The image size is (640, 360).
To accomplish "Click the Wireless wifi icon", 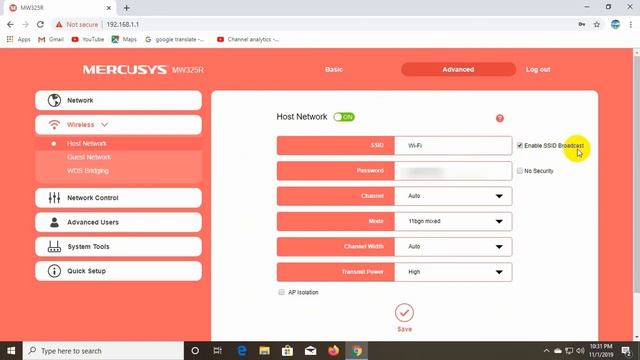I will (54, 124).
